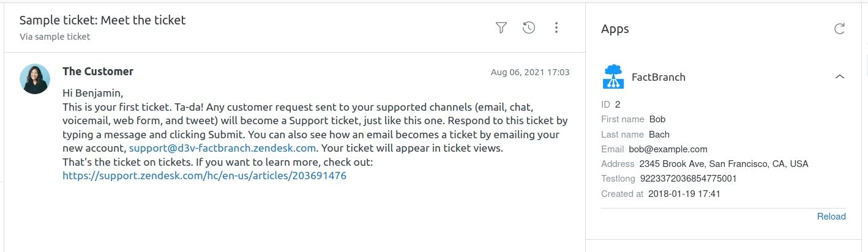This screenshot has width=868, height=252.
Task: Click the Testlong number value
Action: [688, 179]
